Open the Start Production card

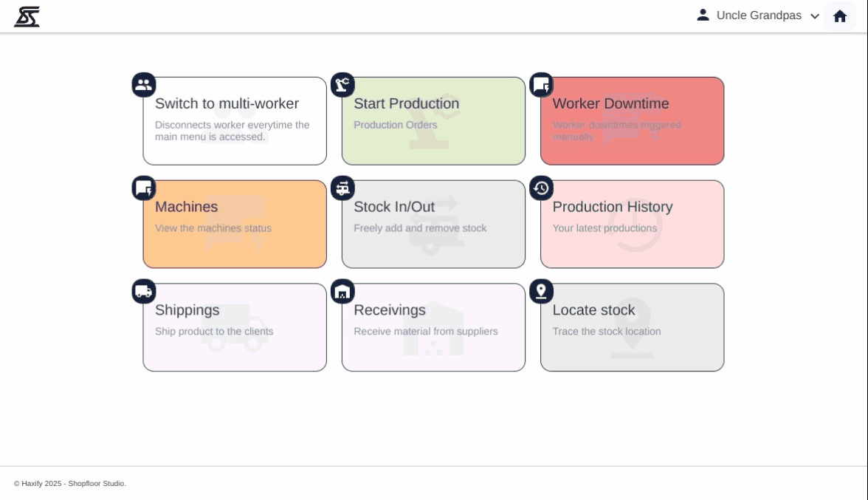click(433, 121)
